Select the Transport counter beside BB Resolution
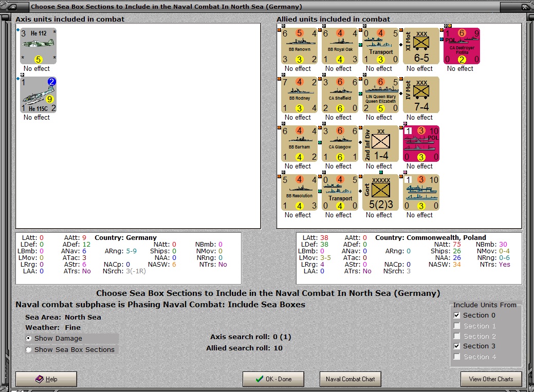 [340, 193]
